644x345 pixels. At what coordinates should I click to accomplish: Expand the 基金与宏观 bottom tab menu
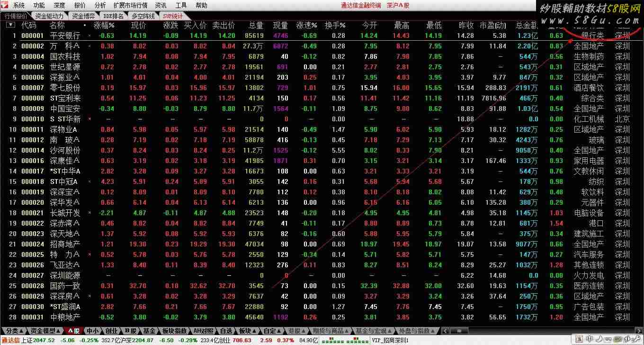[374, 331]
